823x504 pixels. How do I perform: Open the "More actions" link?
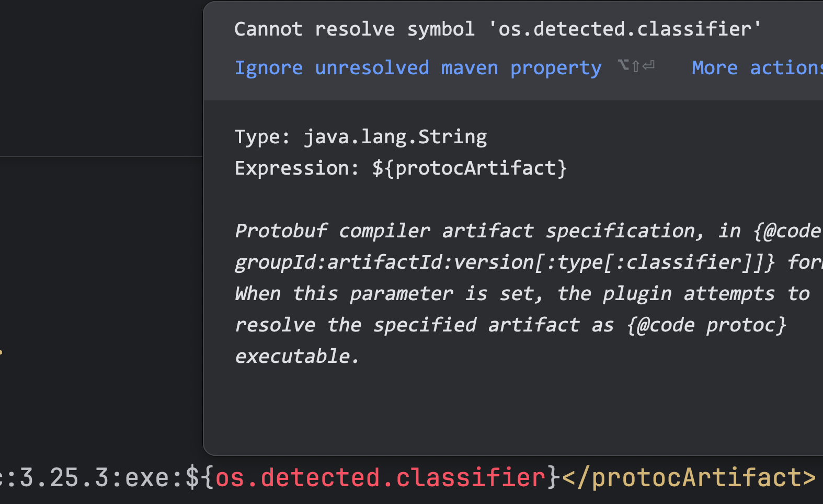click(x=757, y=67)
